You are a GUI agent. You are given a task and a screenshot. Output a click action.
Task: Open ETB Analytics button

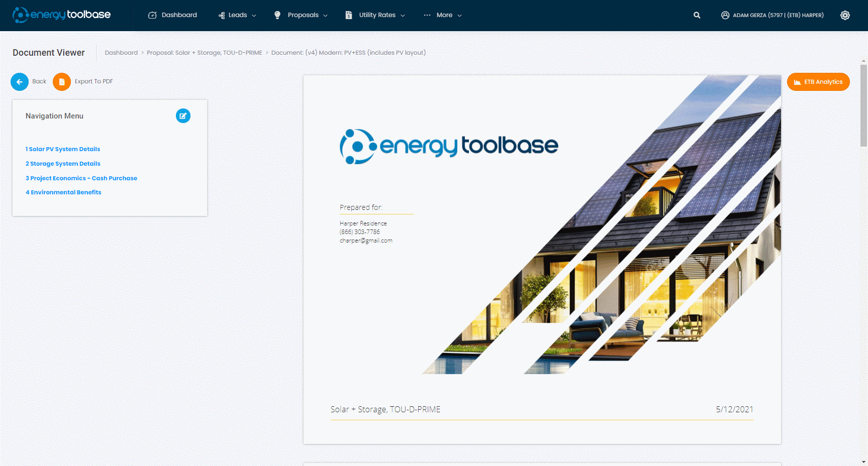(818, 82)
